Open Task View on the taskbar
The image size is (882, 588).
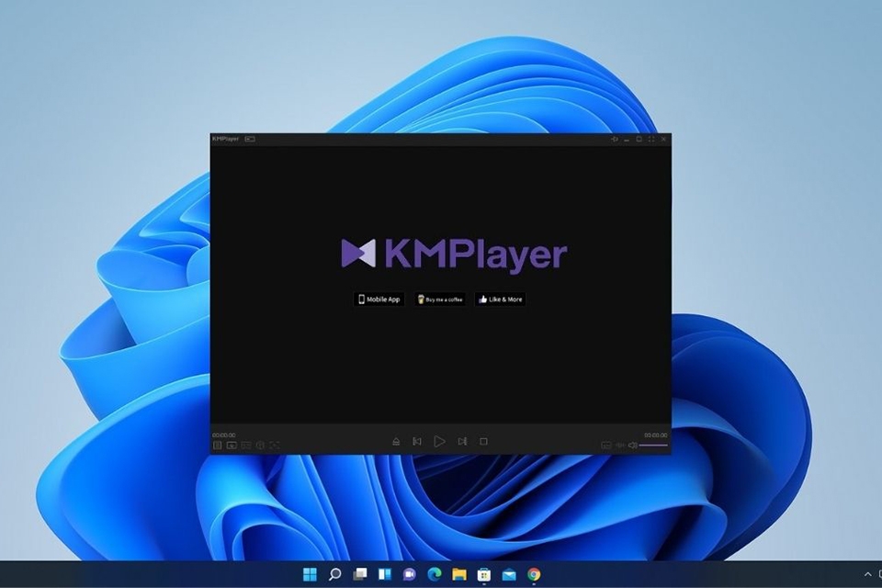point(360,574)
